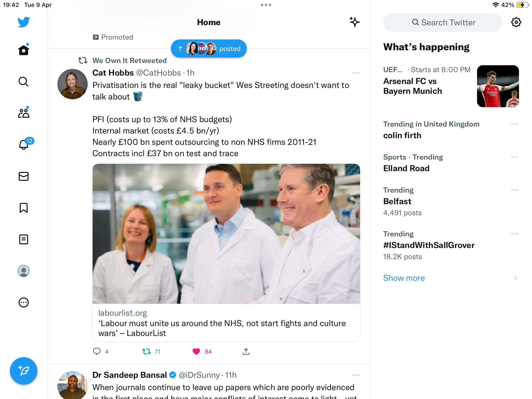The image size is (532, 399).
Task: Open more options for #IStandWithSallGrover trend
Action: pyautogui.click(x=515, y=234)
